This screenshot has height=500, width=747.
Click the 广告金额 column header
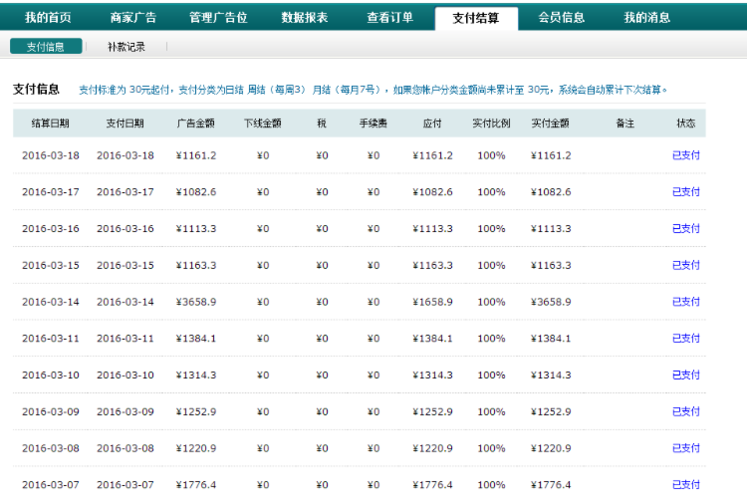tap(196, 123)
